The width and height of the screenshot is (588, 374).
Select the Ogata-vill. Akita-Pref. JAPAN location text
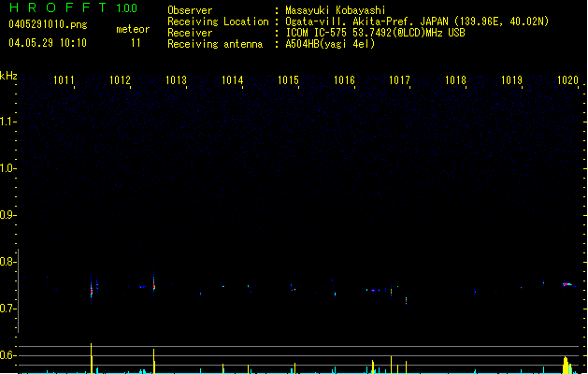(x=417, y=22)
